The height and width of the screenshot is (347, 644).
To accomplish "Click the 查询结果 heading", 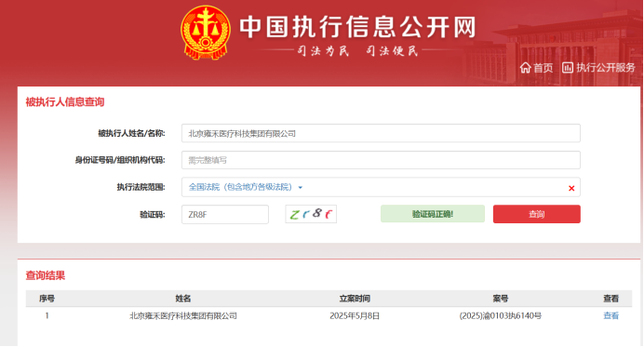I will (x=46, y=275).
